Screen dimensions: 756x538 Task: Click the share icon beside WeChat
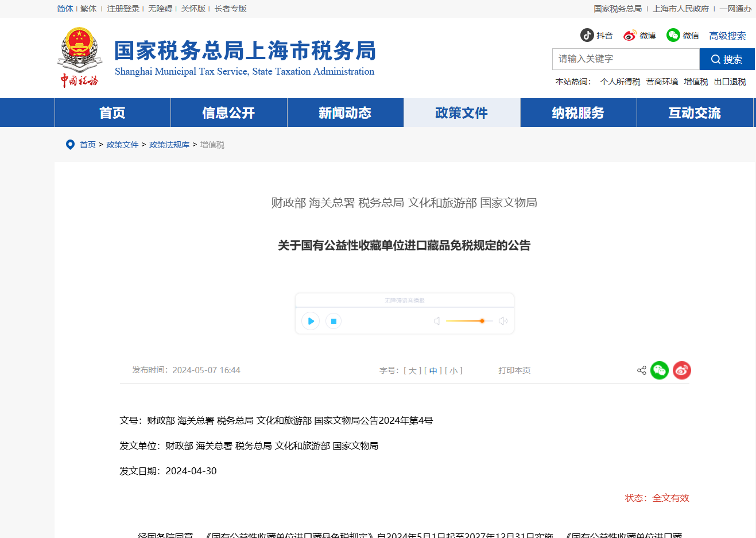tap(641, 370)
